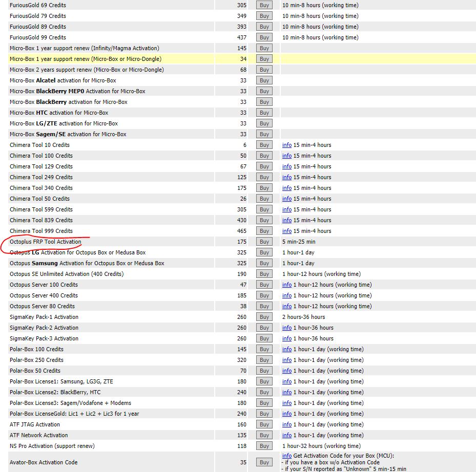Image resolution: width=476 pixels, height=472 pixels.
Task: Click price 190 for Octopus SE Unlimited
Action: (242, 274)
